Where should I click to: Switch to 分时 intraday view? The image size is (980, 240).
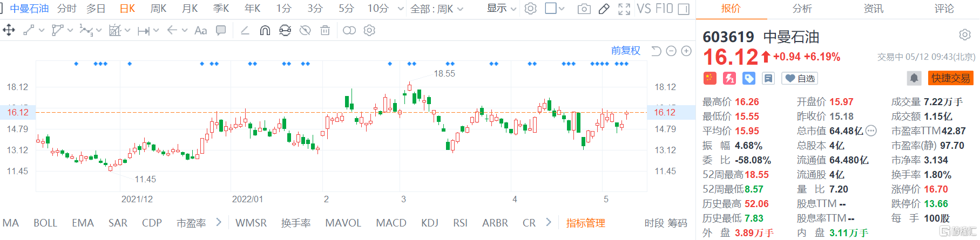[x=67, y=9]
